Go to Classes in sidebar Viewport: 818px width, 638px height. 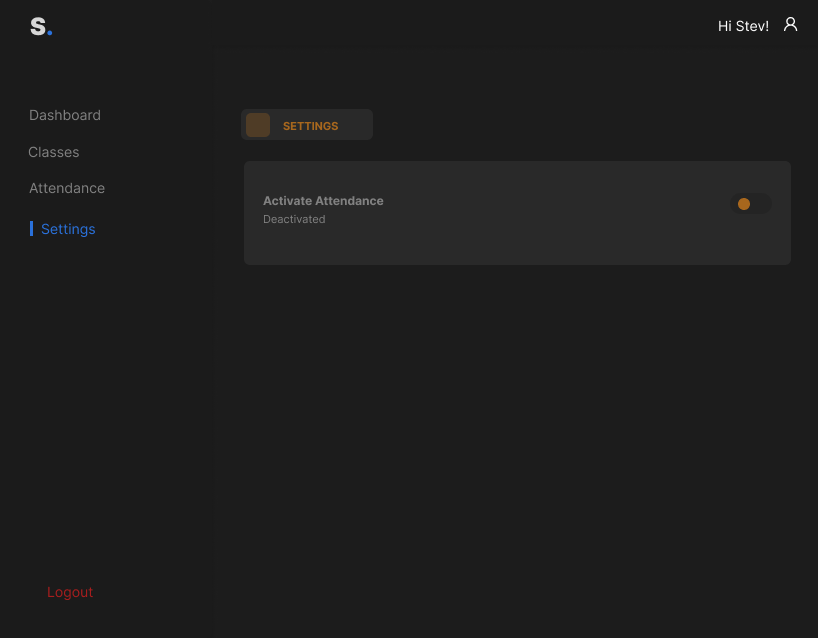54,152
